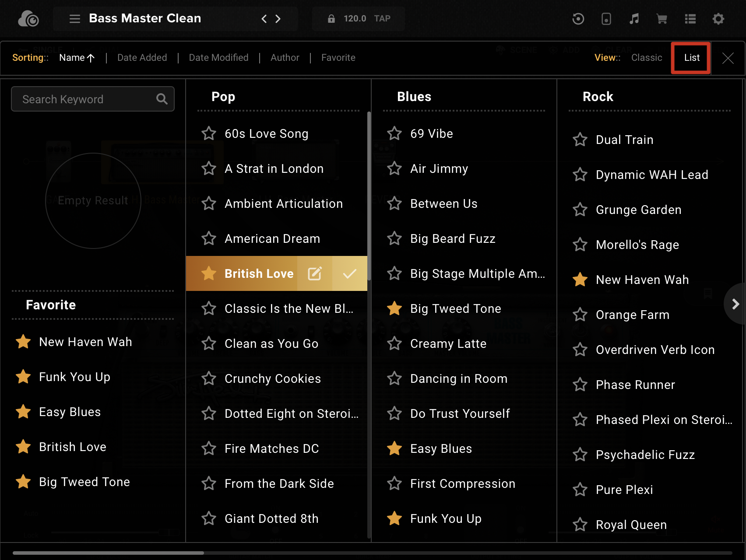Go to previous preset arrow
The width and height of the screenshot is (746, 560).
coord(264,19)
